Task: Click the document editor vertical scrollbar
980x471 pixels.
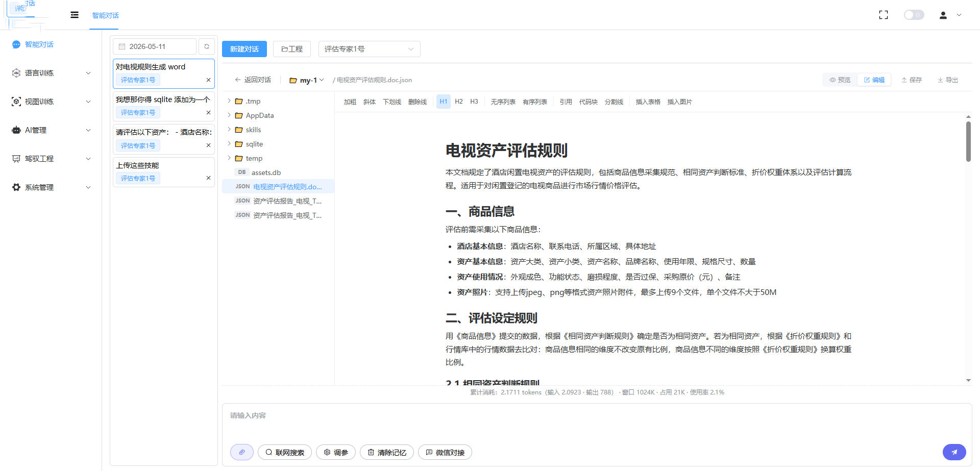Action: (968, 141)
